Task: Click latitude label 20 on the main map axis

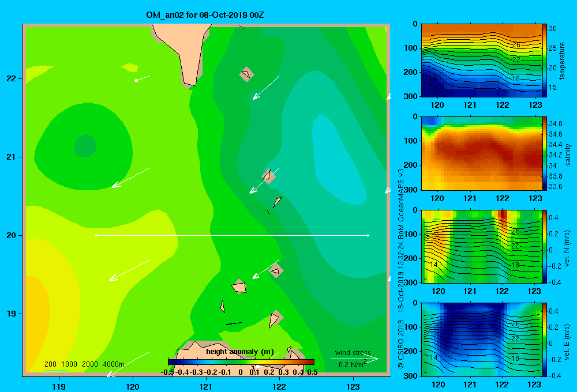Action: point(12,235)
